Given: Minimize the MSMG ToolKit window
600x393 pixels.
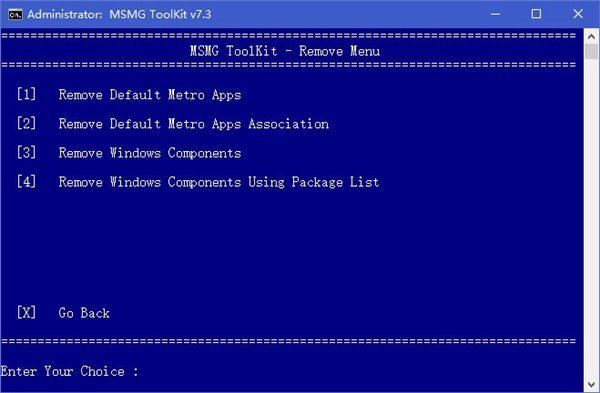Looking at the screenshot, I should tap(495, 14).
